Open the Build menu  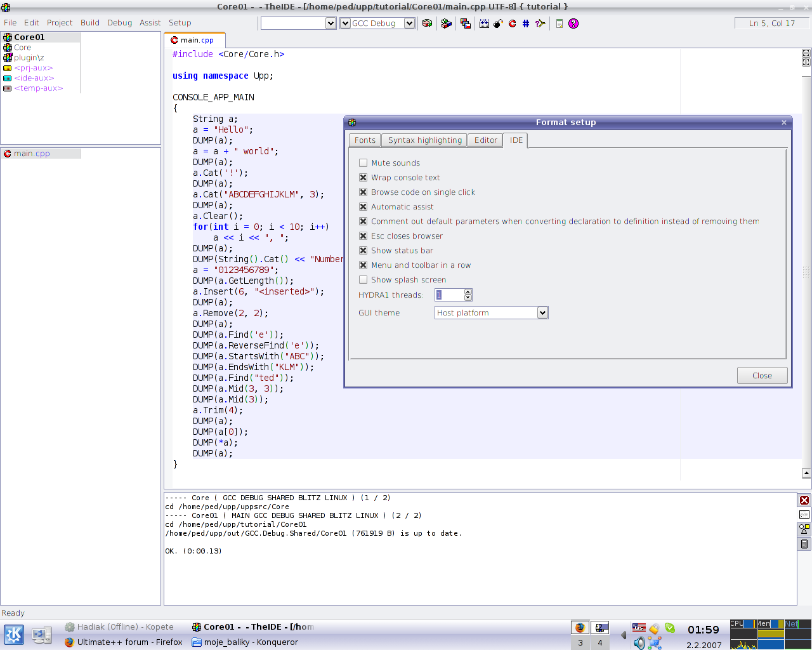pos(89,23)
